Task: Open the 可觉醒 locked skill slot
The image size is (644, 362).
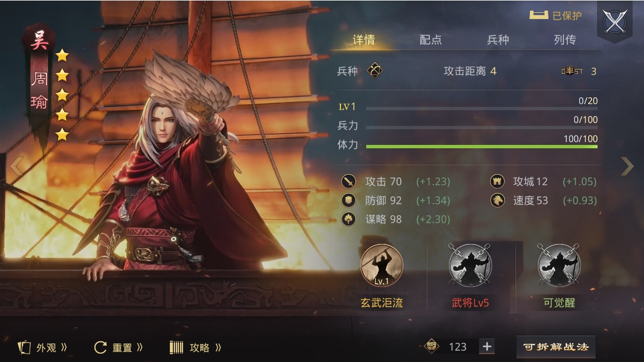Action: 559,265
